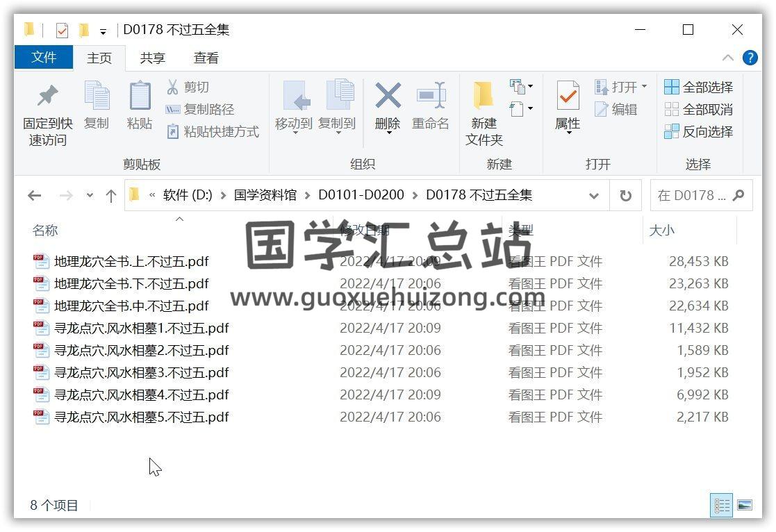Screen dimensions: 776x532
Task: Open the Move to (移动到) menu
Action: (x=294, y=106)
